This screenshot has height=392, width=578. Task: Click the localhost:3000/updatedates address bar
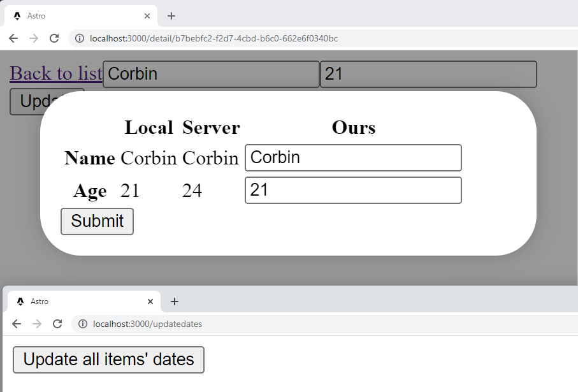(x=325, y=324)
